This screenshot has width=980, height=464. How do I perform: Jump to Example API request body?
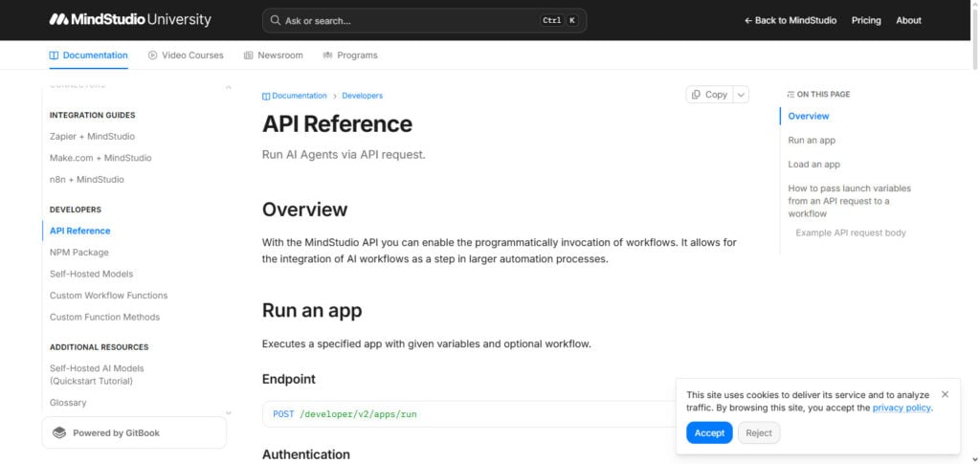tap(851, 232)
